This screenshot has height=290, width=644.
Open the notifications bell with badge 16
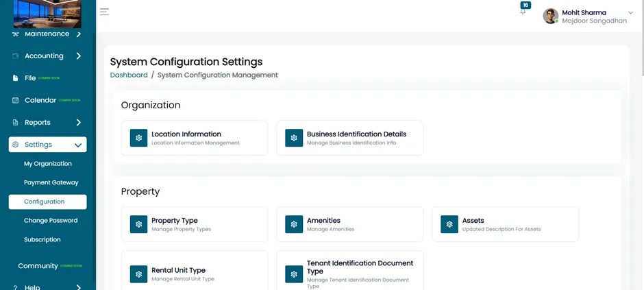coord(523,11)
